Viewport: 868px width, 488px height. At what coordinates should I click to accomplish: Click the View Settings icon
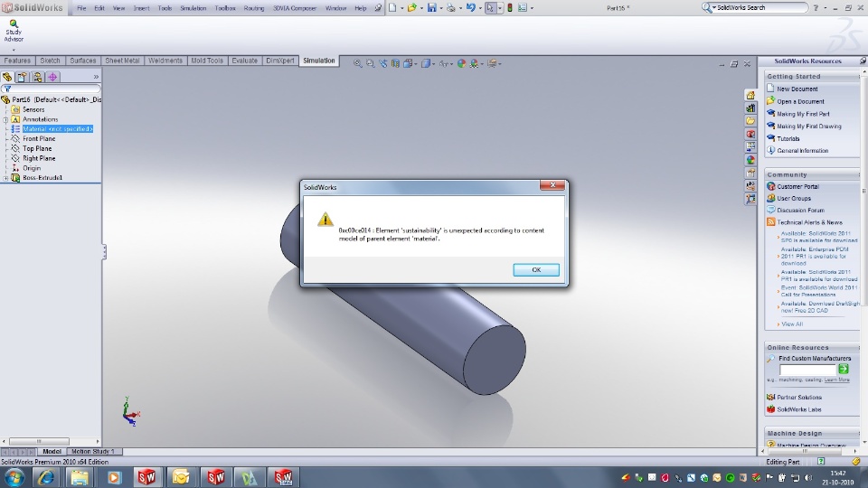(492, 63)
